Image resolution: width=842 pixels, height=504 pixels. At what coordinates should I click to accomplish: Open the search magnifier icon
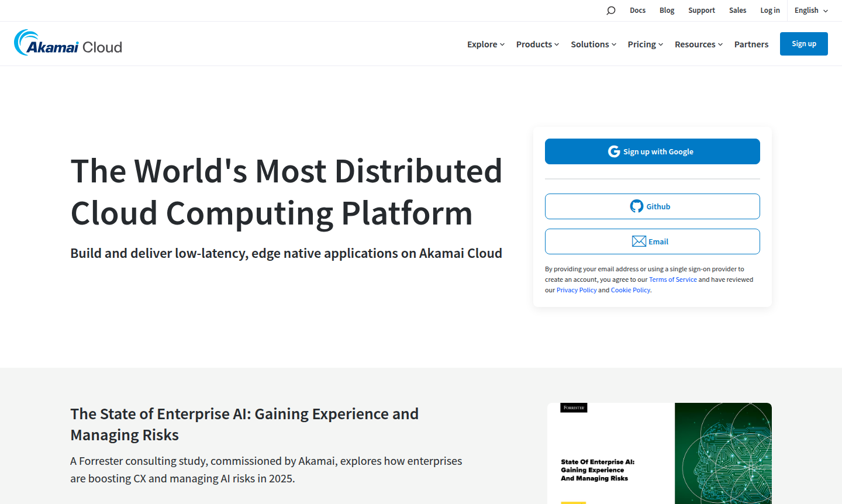pos(610,10)
